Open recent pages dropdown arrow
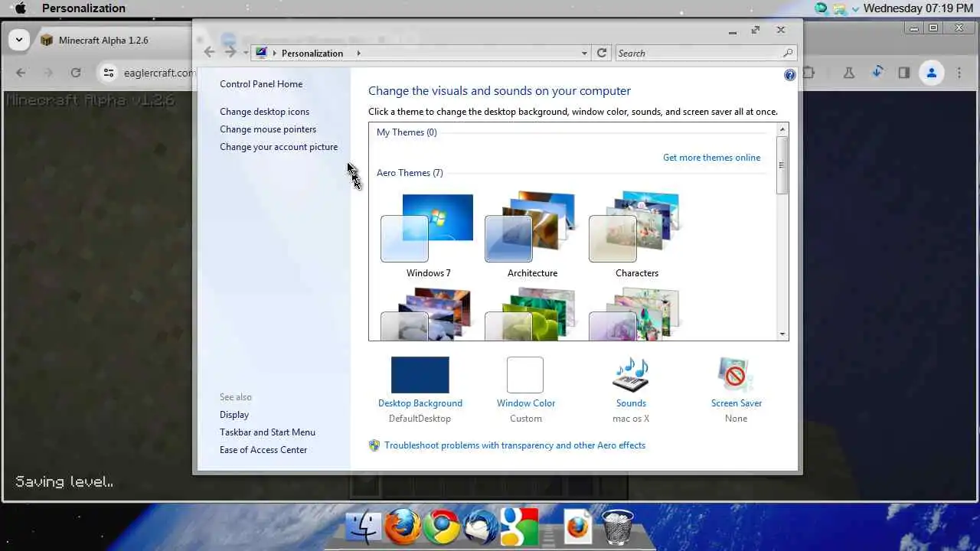Viewport: 980px width, 551px height. [x=245, y=53]
